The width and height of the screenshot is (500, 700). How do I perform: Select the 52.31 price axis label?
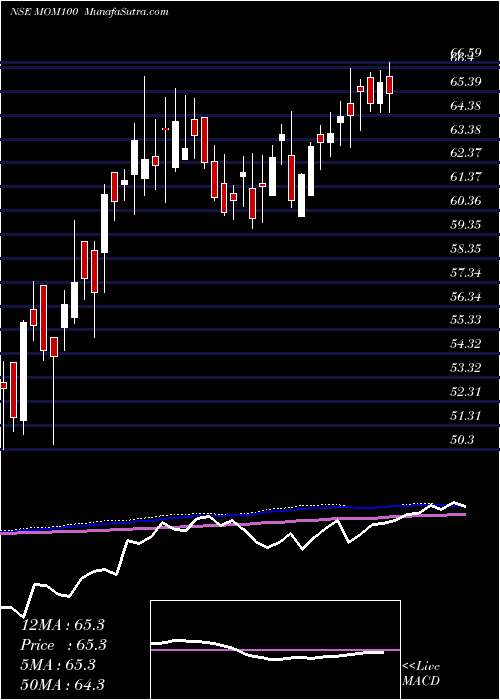tap(466, 392)
